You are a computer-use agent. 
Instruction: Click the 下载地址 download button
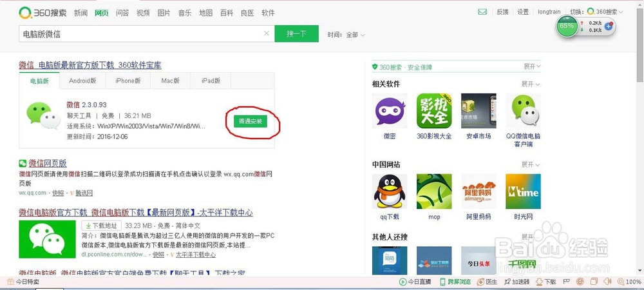click(x=102, y=226)
